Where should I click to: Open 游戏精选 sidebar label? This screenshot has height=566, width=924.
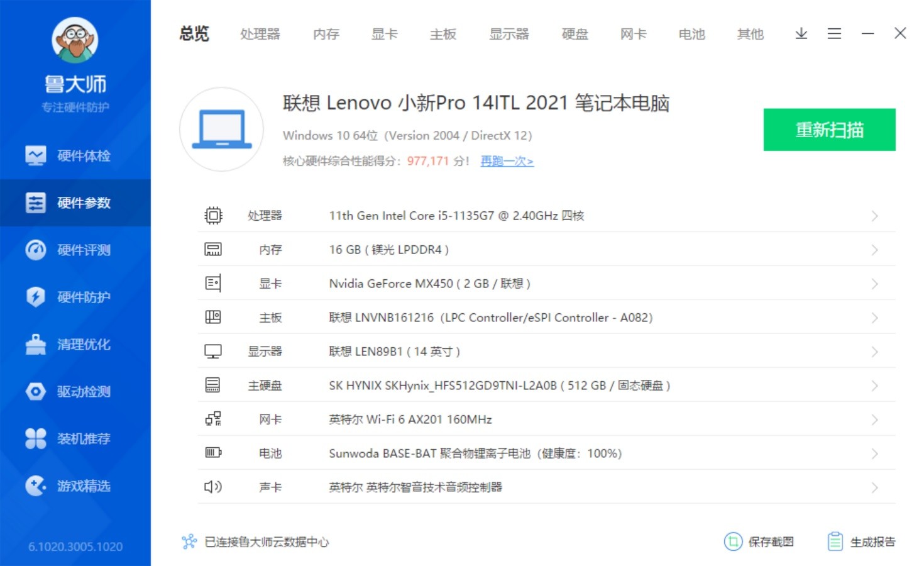click(84, 486)
